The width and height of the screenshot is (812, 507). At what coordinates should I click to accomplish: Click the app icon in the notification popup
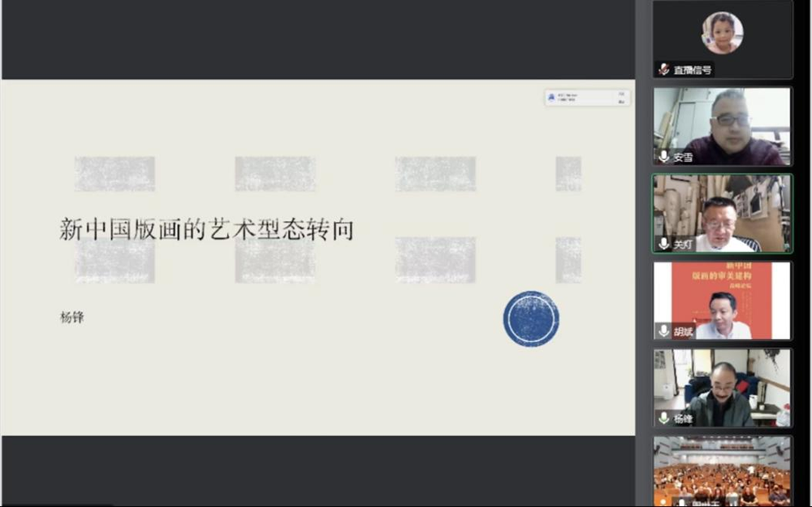pos(551,97)
